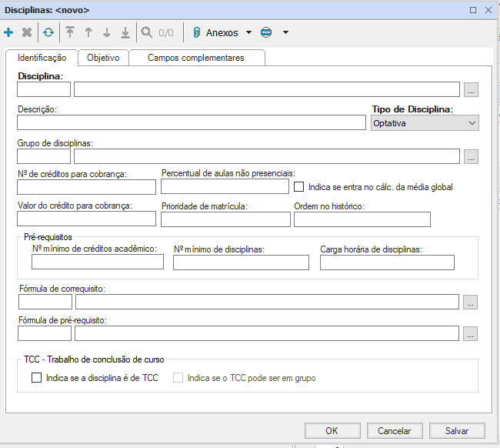Switch to the Objetivo tab
The image size is (500, 448).
(103, 58)
